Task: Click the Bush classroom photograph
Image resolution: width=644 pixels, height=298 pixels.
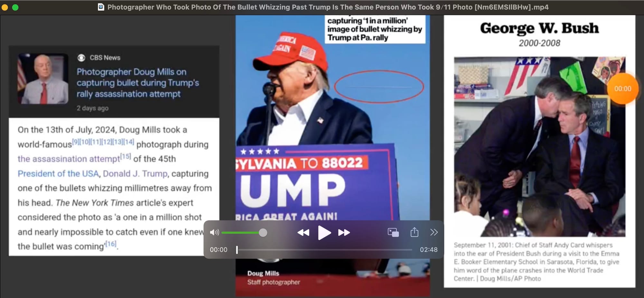Action: [x=540, y=147]
